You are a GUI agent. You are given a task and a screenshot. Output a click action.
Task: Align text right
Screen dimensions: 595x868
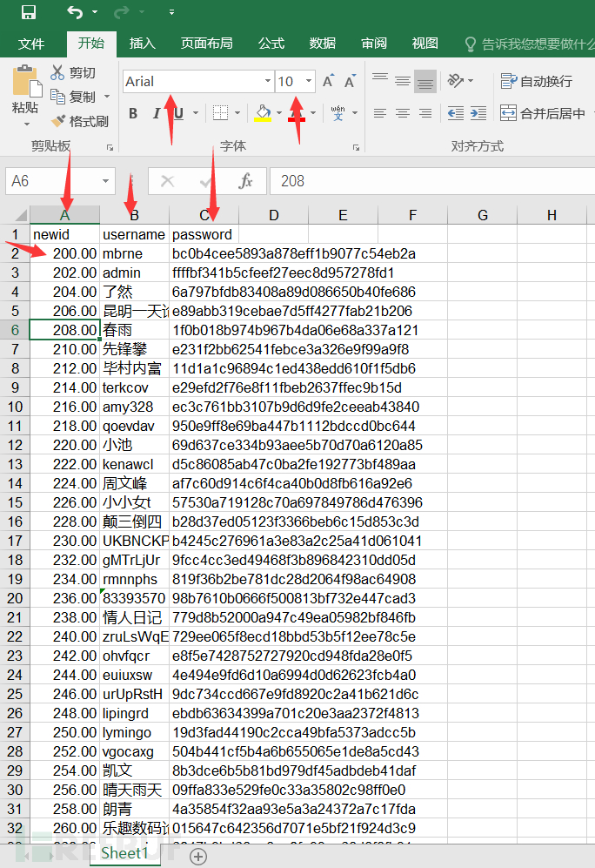click(425, 113)
